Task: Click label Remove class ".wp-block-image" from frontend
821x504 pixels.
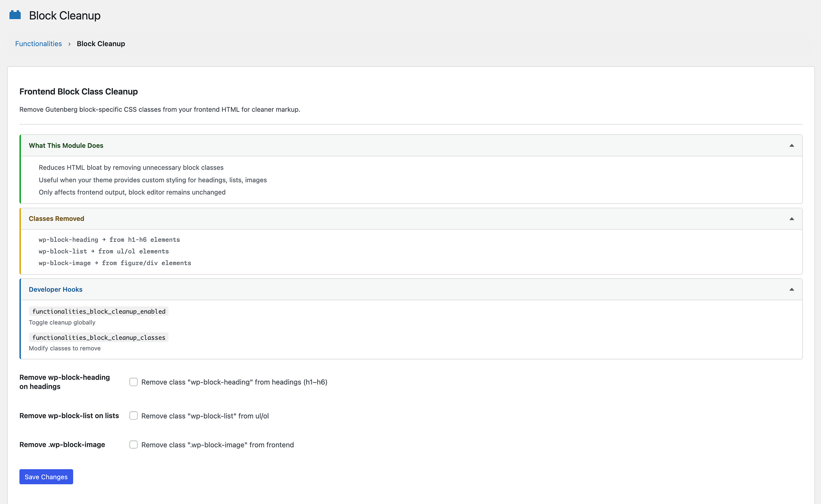Action: (x=218, y=445)
